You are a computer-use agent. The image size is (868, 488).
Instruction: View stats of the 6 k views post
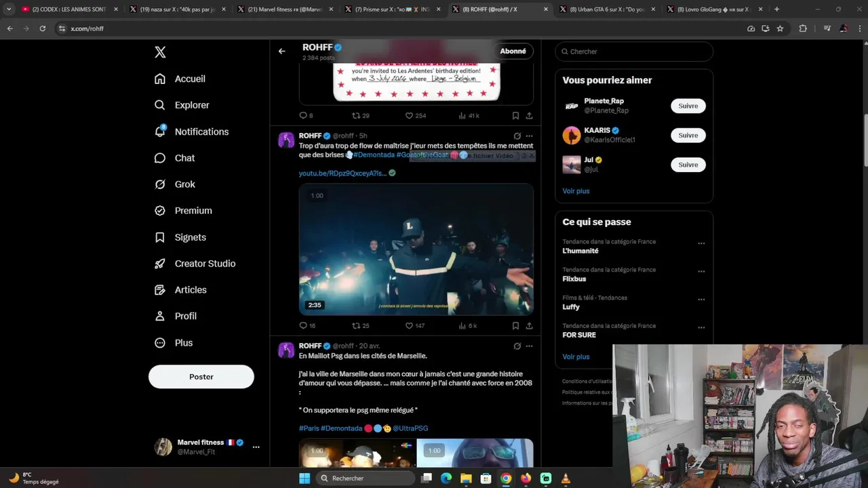(467, 326)
